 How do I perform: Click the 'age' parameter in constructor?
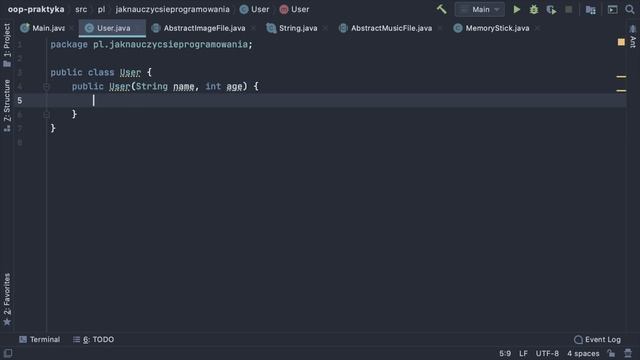pyautogui.click(x=234, y=86)
